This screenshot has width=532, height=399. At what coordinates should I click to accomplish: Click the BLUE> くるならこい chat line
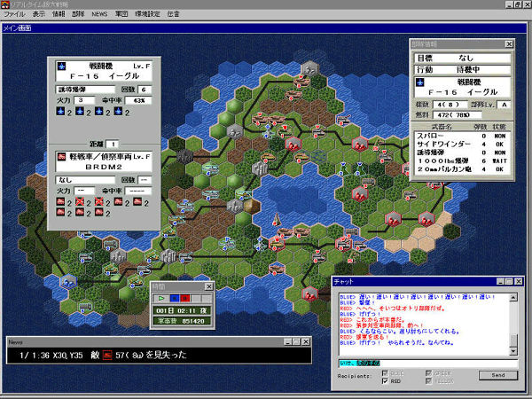click(400, 331)
